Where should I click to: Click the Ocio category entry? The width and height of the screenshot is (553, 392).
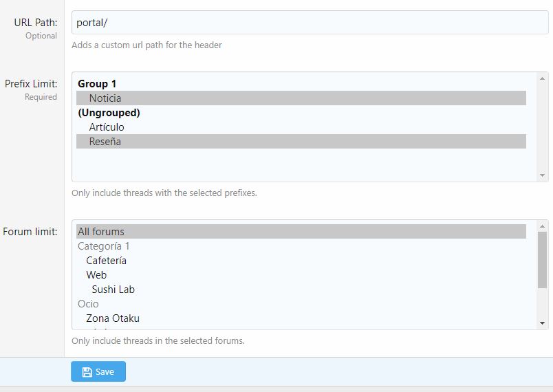(x=88, y=304)
